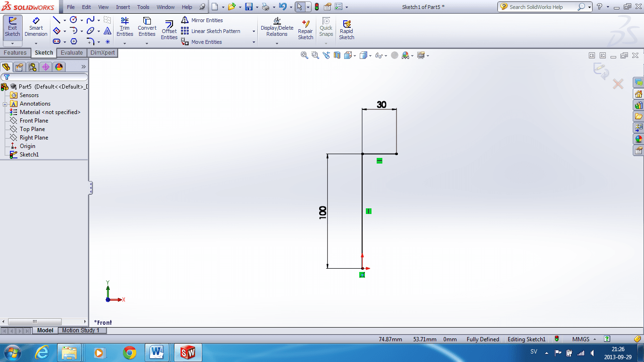Confirm sketch via the corner exit icon
This screenshot has height=362, width=644.
(601, 70)
